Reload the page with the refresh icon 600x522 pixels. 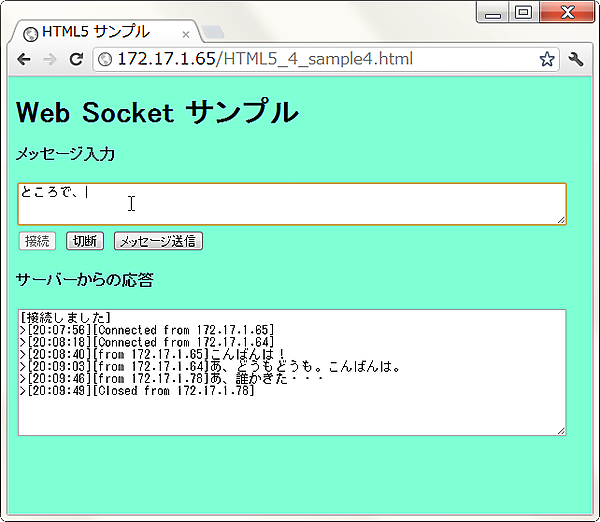pos(76,59)
